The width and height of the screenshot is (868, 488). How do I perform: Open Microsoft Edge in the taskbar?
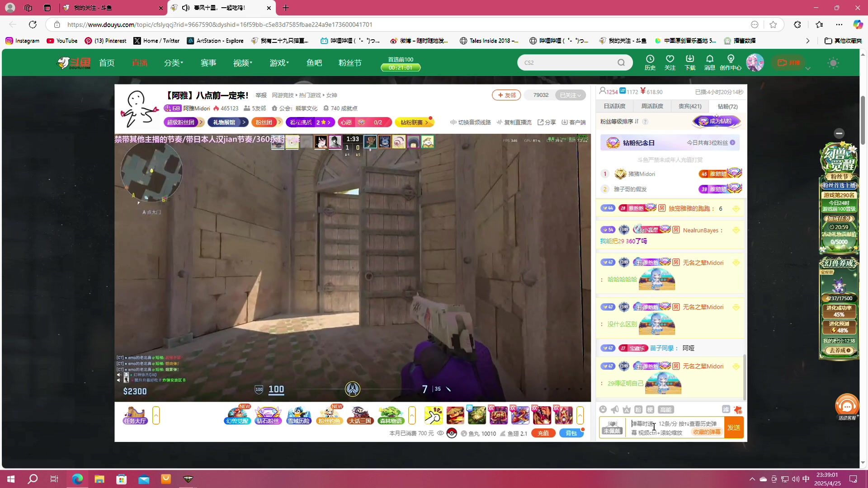pos(77,479)
